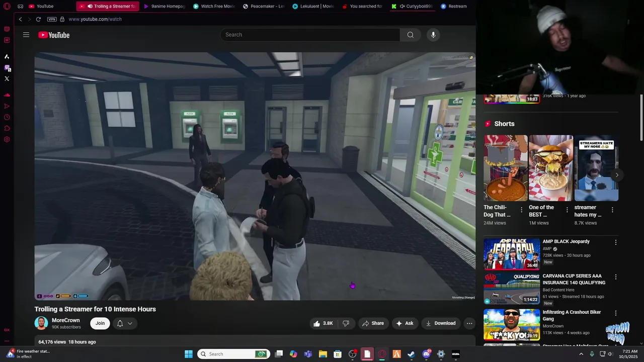Screen dimensions: 644x362
Task: View site info padlock icon
Action: pos(62,19)
